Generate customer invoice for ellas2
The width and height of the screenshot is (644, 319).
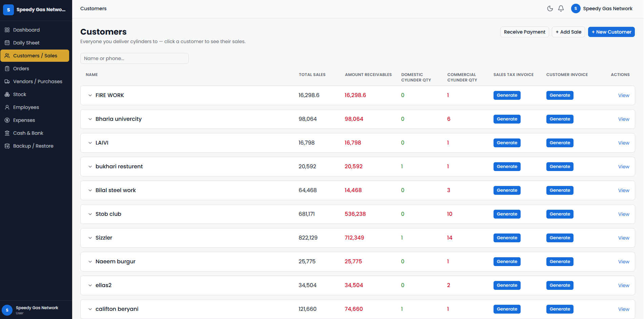(560, 285)
